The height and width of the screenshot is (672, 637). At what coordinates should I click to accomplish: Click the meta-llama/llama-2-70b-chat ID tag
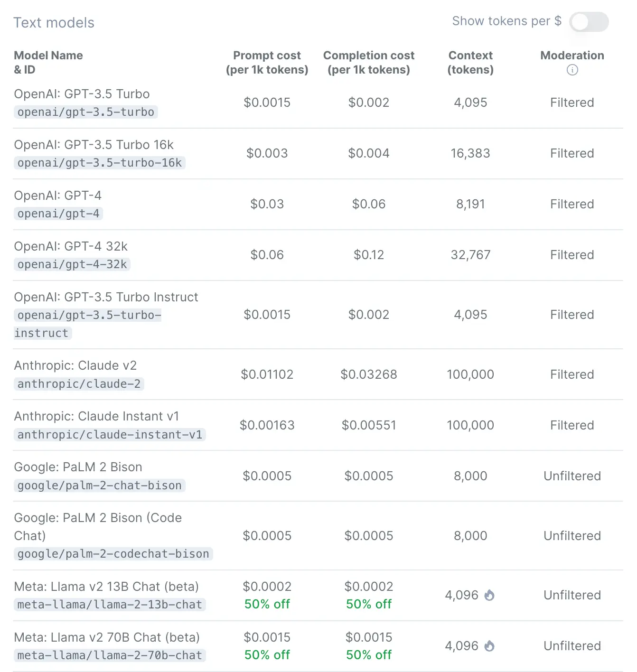point(110,655)
